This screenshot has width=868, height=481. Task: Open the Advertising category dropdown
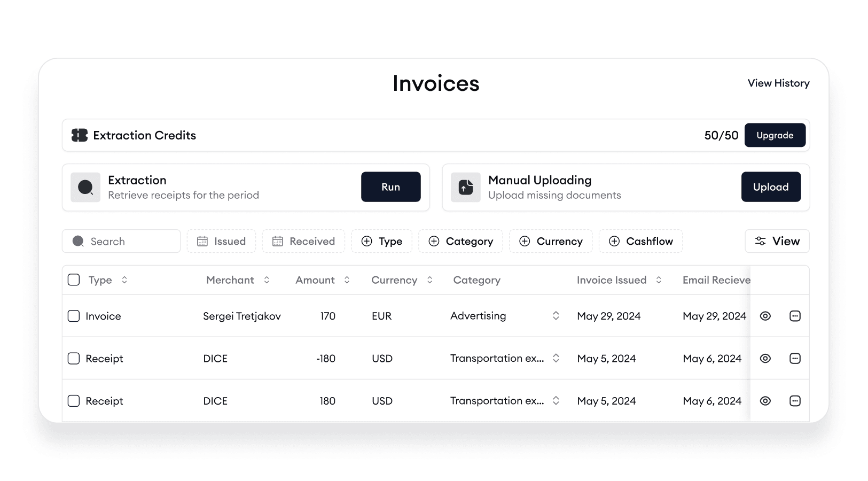556,316
